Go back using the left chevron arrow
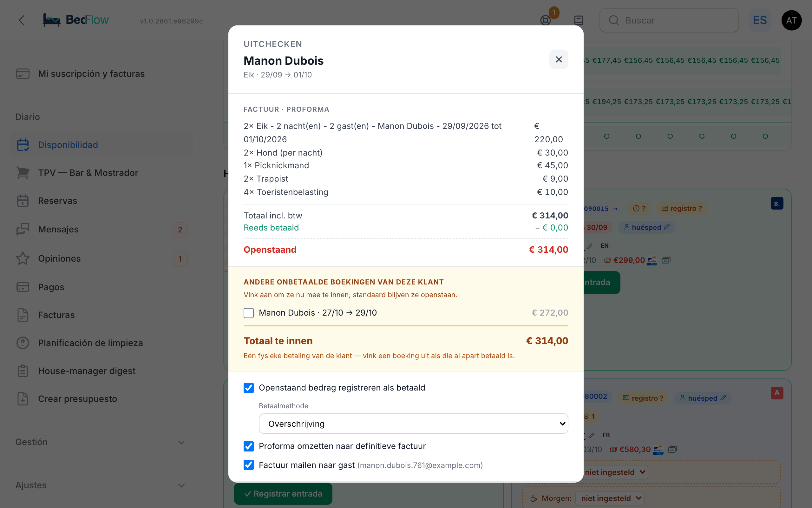The width and height of the screenshot is (812, 508). click(22, 21)
